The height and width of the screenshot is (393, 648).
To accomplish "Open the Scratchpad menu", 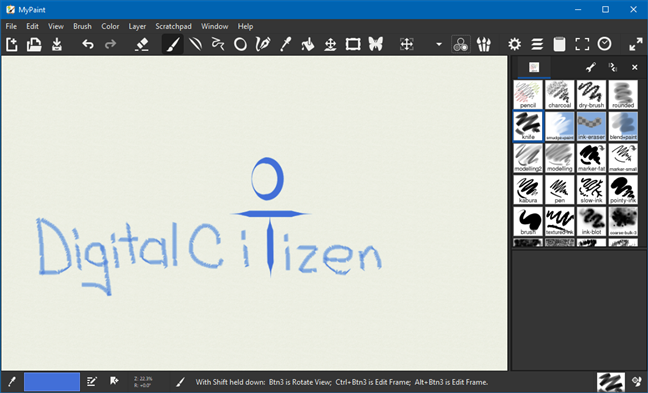I will click(x=173, y=26).
